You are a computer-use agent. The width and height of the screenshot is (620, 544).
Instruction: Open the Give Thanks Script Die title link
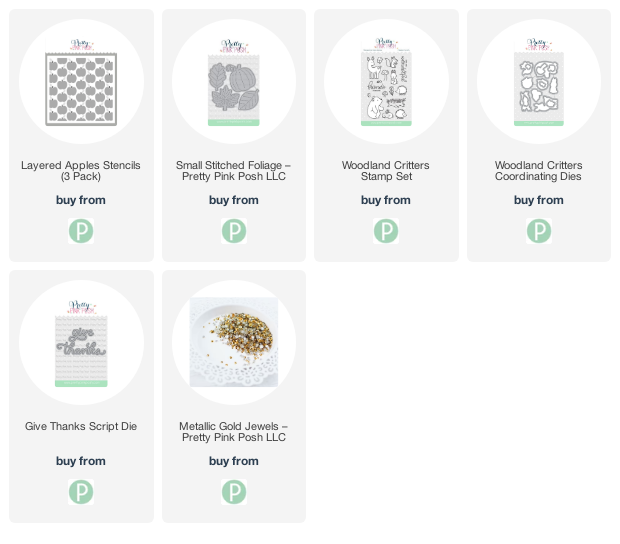(x=81, y=426)
